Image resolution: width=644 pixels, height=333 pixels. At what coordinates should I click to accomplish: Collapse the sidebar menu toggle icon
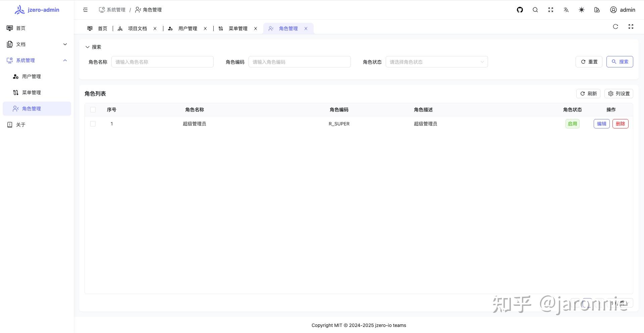point(86,10)
